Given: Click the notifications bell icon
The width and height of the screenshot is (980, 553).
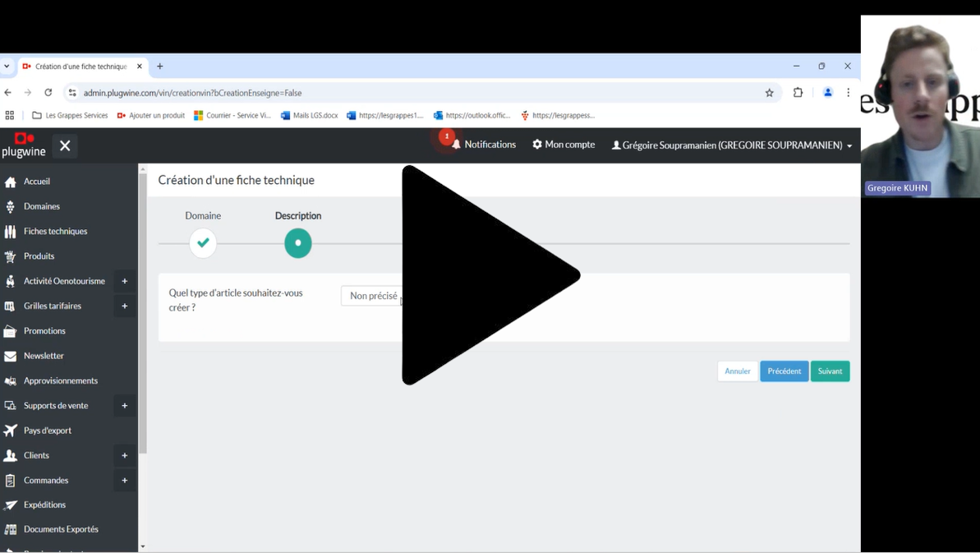Looking at the screenshot, I should pyautogui.click(x=456, y=145).
